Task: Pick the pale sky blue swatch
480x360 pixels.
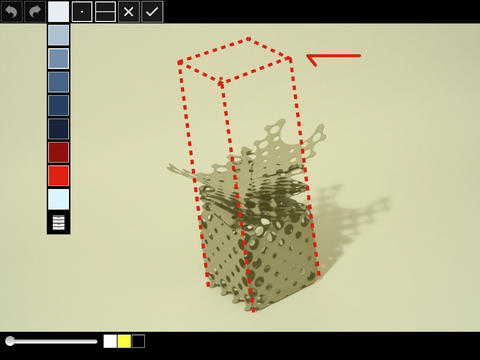Action: pos(58,199)
